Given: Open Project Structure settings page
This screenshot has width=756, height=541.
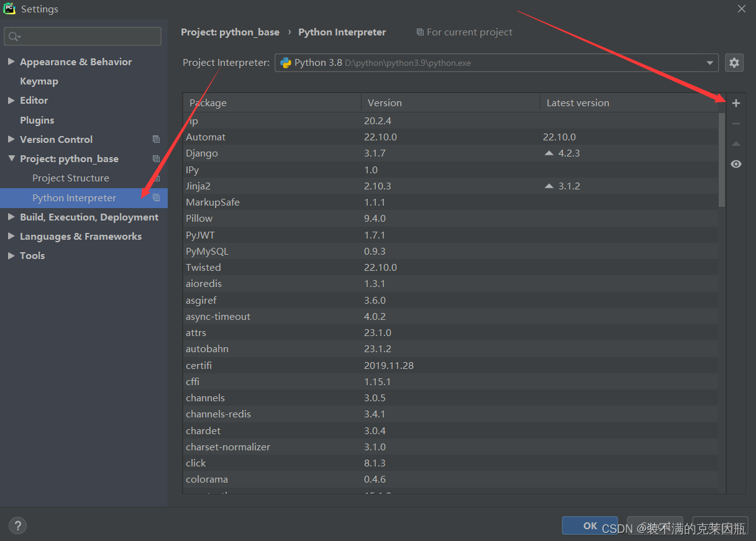Looking at the screenshot, I should pyautogui.click(x=71, y=178).
